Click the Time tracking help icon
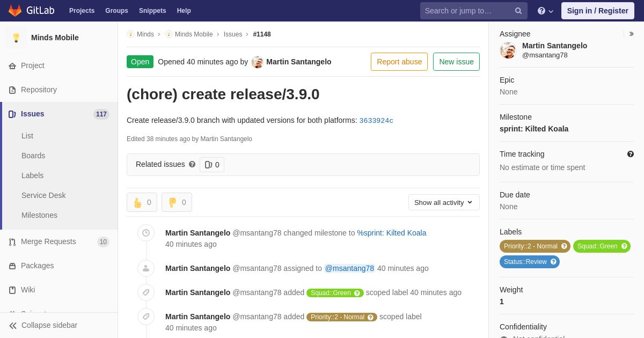The image size is (644, 338). click(x=631, y=154)
